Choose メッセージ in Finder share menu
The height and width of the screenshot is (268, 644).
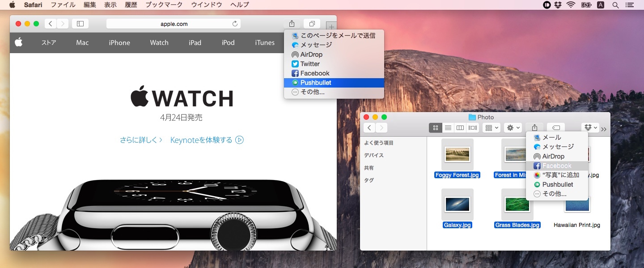click(557, 147)
